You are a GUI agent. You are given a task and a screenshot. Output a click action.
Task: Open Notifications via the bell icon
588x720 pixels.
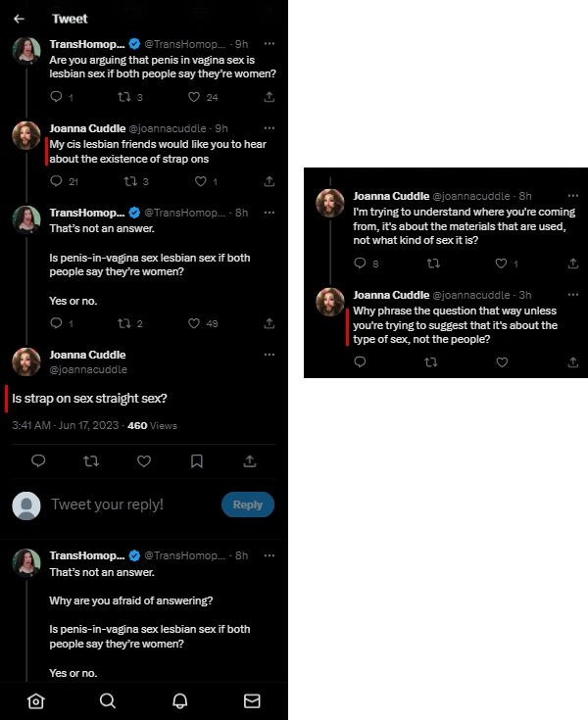[x=180, y=700]
